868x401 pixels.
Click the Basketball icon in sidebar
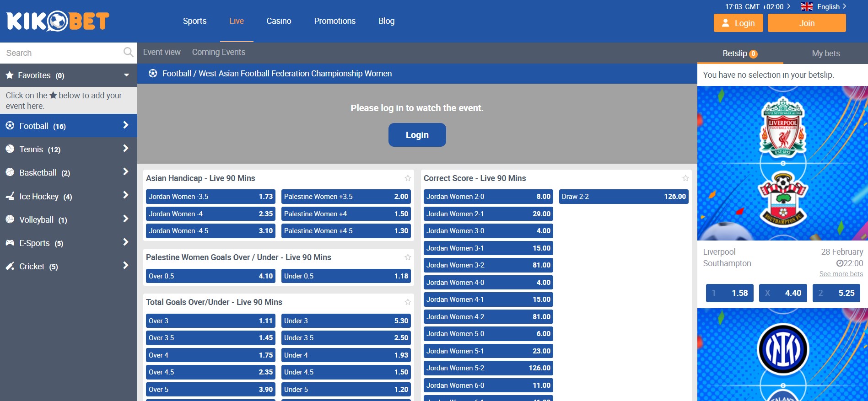tap(10, 172)
